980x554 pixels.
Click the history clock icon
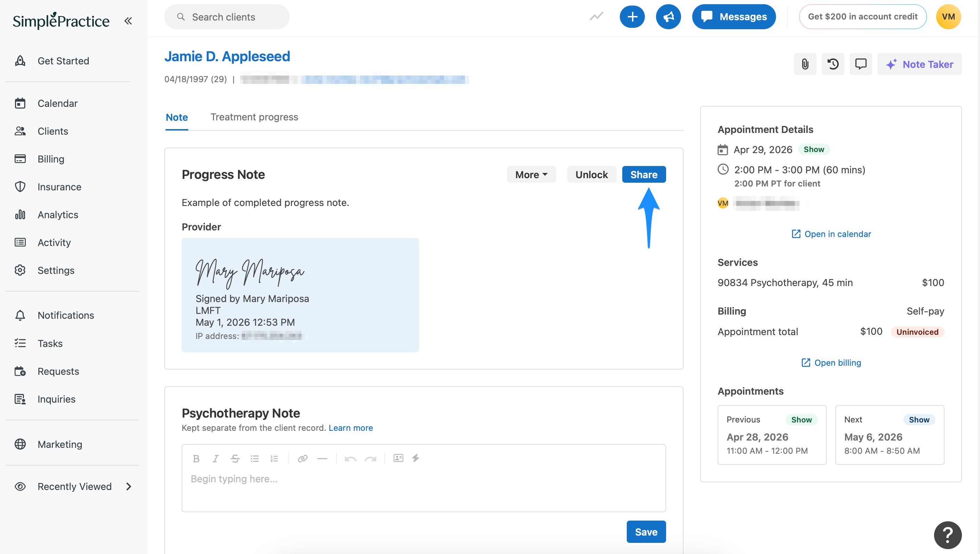(833, 64)
